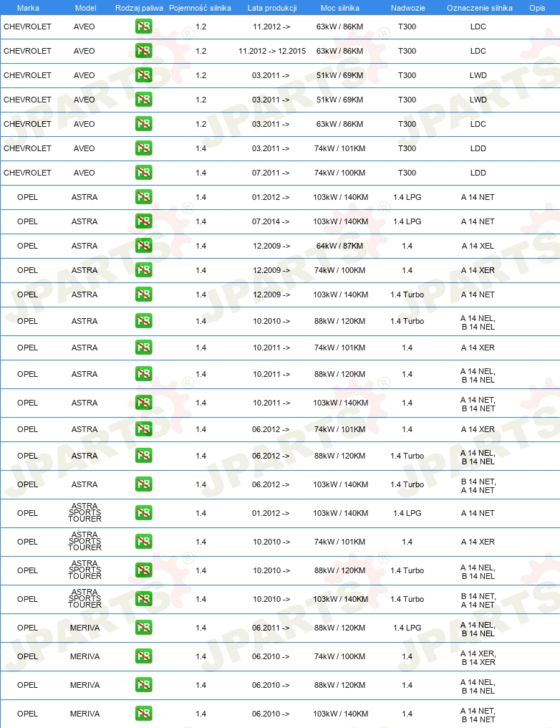Click the Opis column header
Screen dimensions: 560x728
pos(537,8)
